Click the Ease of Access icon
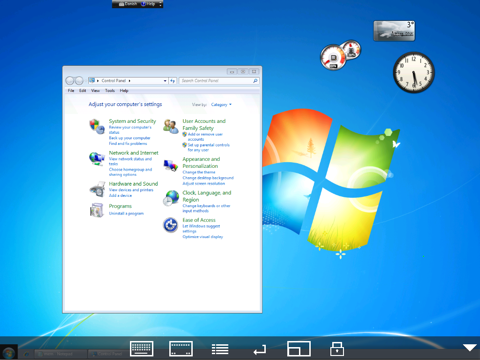Viewport: 480px width, 360px height. pyautogui.click(x=171, y=225)
